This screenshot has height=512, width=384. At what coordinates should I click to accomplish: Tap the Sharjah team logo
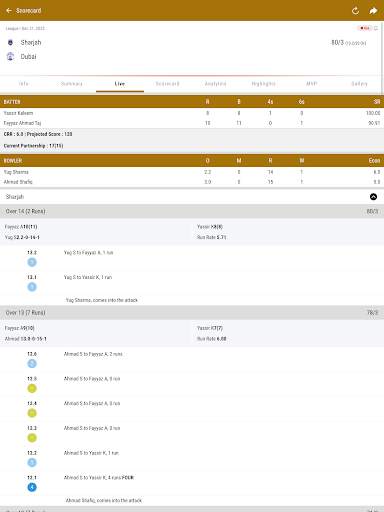10,42
